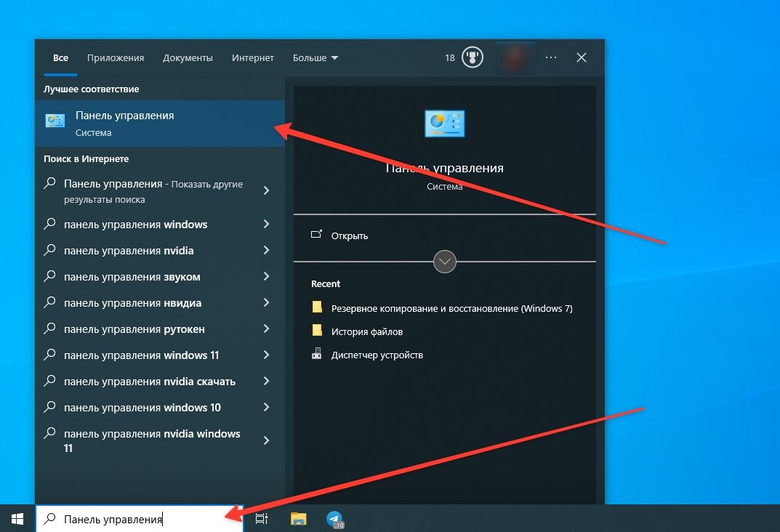Viewport: 780px width, 532px height.
Task: Click the open-window icon beside Открыть
Action: [316, 234]
